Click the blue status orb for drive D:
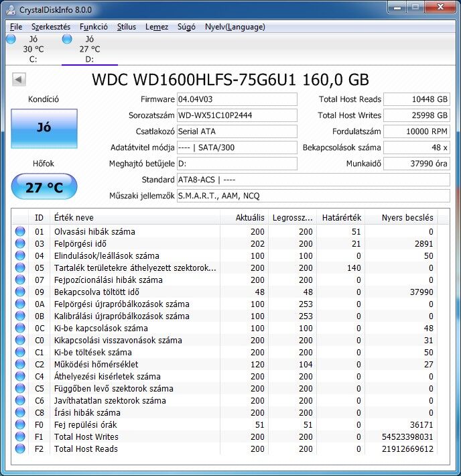The image size is (461, 476). pyautogui.click(x=67, y=39)
